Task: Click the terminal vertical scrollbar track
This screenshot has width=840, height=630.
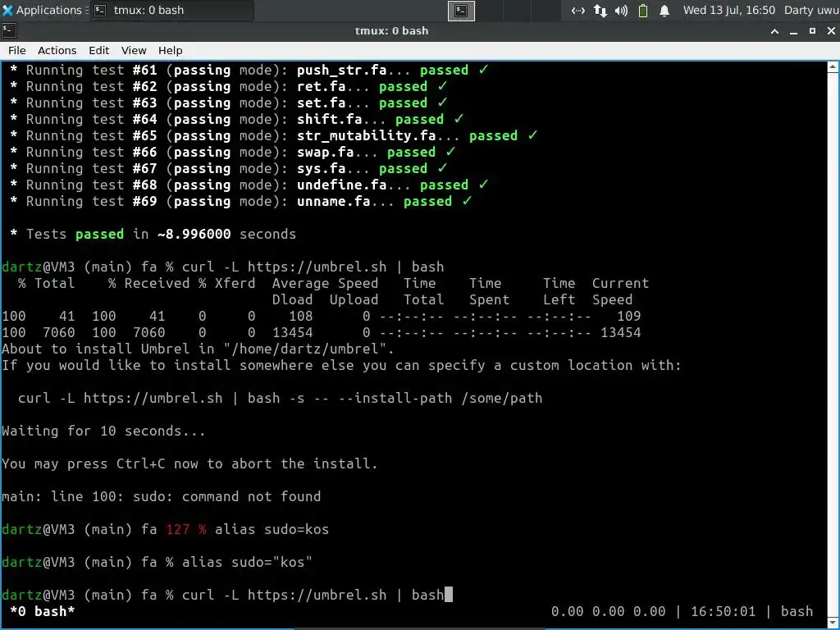Action: click(x=833, y=343)
